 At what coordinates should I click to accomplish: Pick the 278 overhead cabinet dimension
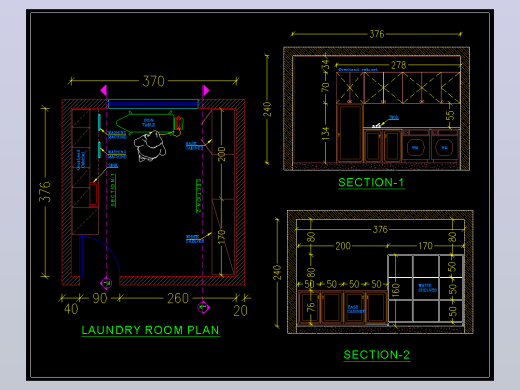pyautogui.click(x=399, y=65)
